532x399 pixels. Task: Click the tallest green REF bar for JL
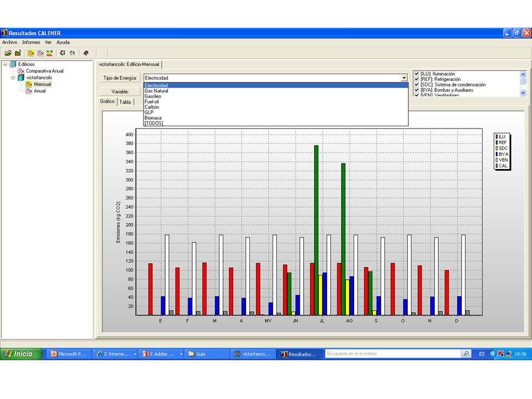316,231
